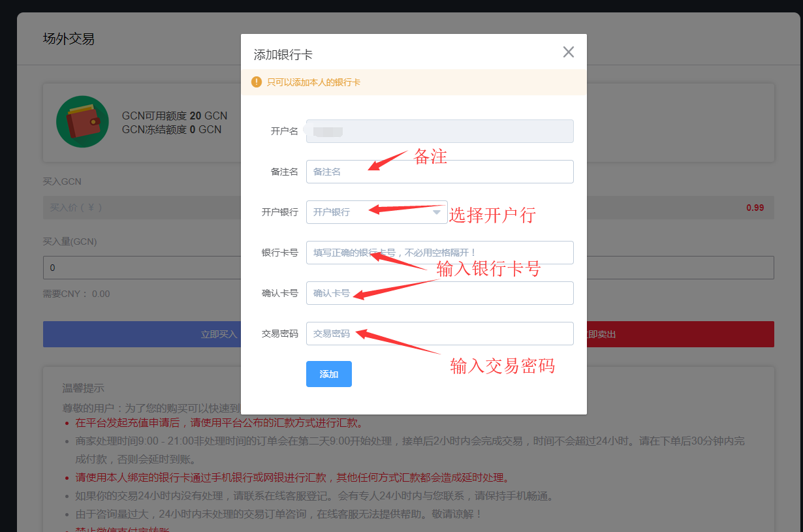This screenshot has height=532, width=803.
Task: Focus the 银行卡号 input field
Action: point(439,253)
